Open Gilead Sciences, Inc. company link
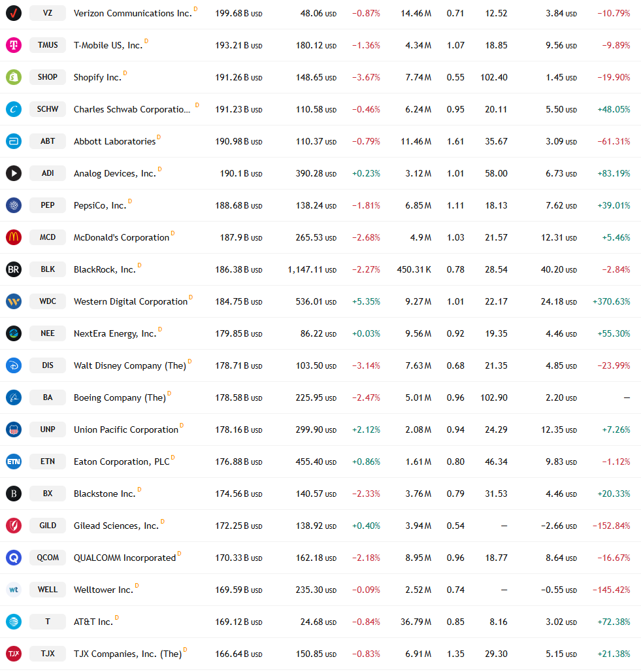 (116, 526)
